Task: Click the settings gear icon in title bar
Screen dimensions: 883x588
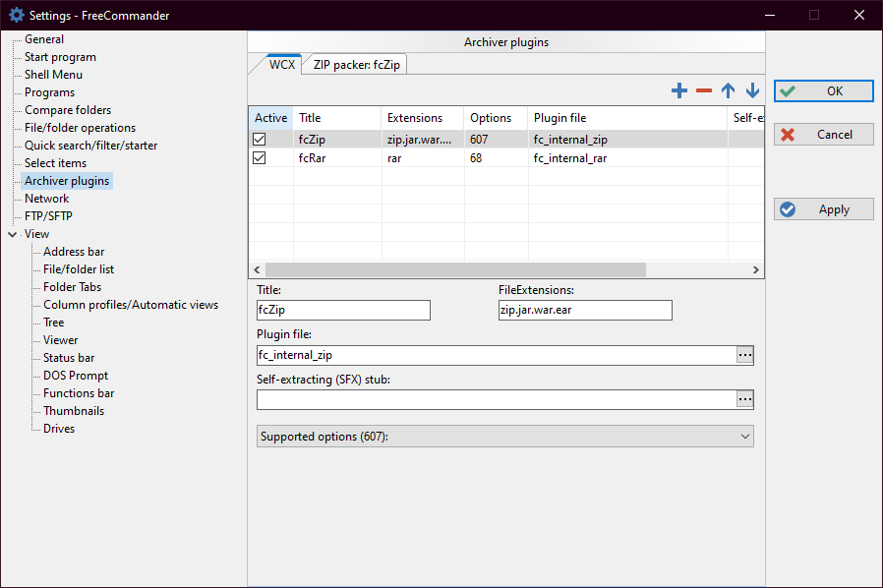Action: tap(16, 15)
